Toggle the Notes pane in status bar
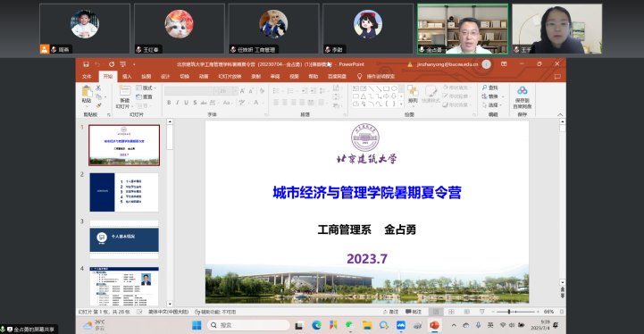The image size is (644, 334). [x=390, y=312]
